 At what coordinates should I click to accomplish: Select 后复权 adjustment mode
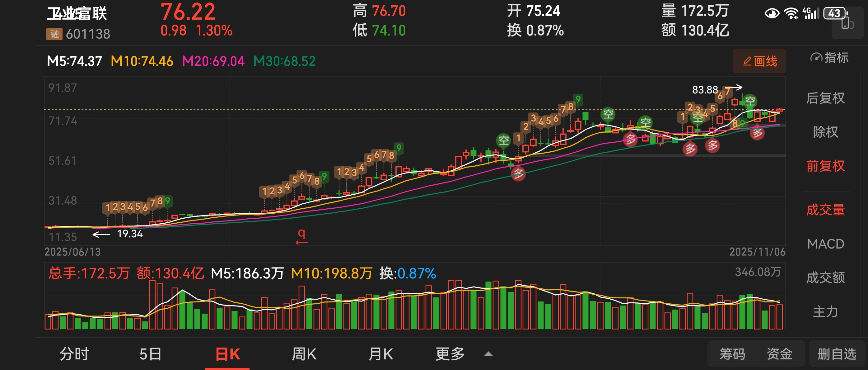825,98
